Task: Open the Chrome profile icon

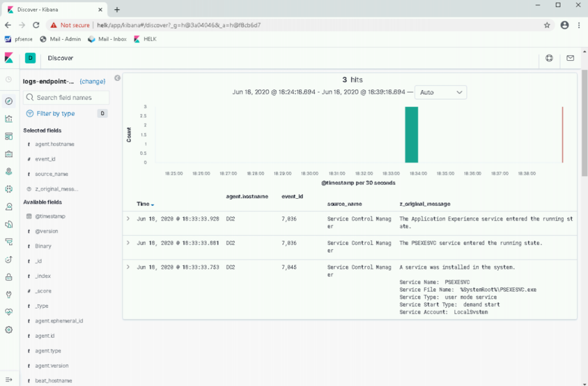Action: click(564, 25)
